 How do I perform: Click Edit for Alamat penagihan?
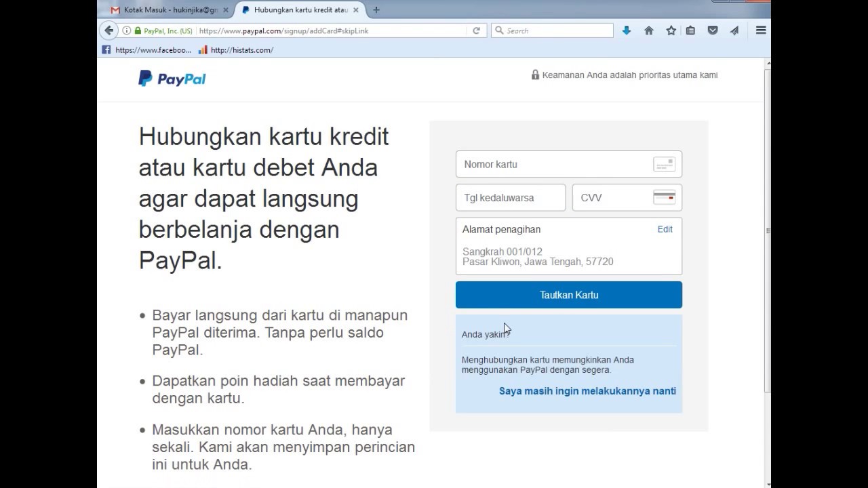tap(665, 229)
